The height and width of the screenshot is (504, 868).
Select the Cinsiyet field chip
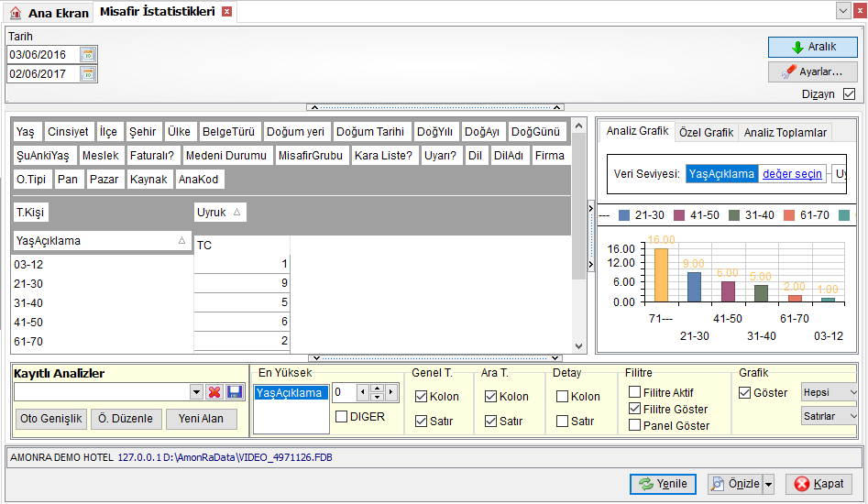point(68,132)
